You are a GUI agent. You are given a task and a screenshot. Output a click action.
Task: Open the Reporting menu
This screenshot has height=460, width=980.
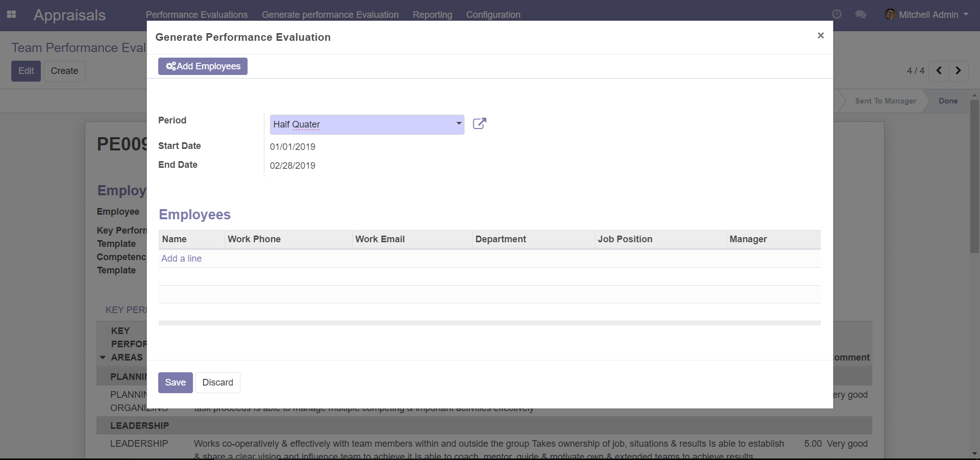click(432, 15)
